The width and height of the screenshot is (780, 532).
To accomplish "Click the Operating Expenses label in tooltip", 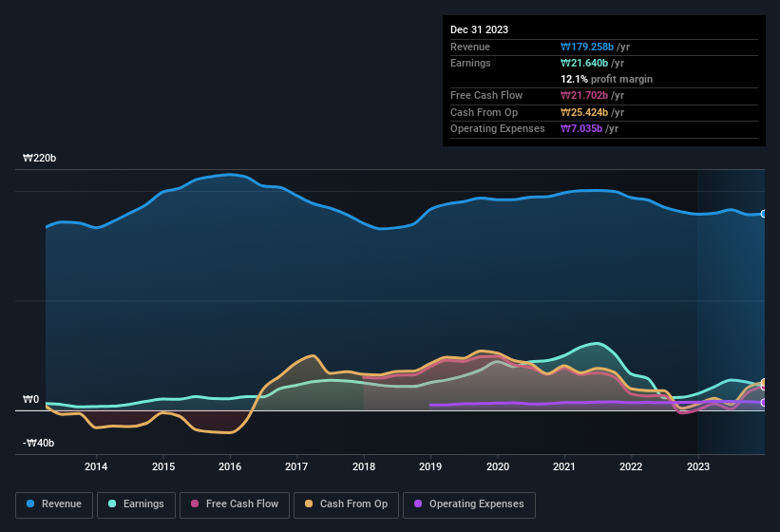I will tap(498, 128).
